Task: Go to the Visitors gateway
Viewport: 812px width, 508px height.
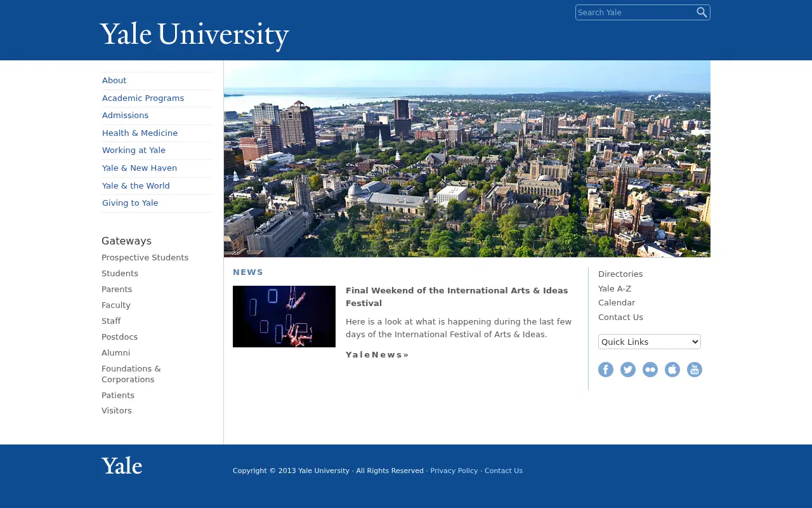Action: [x=117, y=411]
